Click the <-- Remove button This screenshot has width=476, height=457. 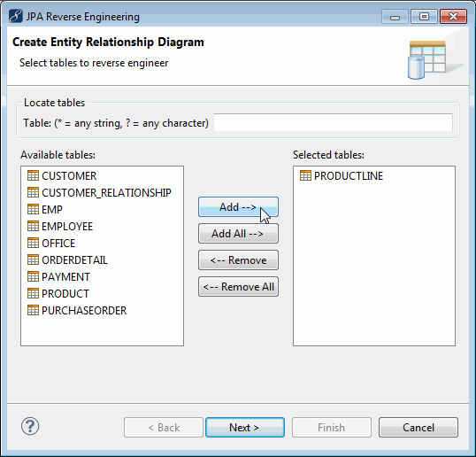[238, 260]
